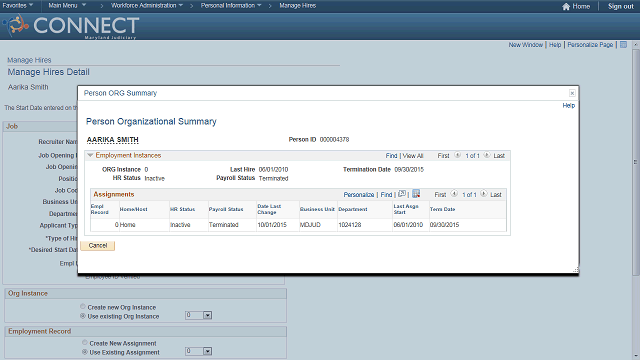Show next Employment Instances row arrow
The width and height of the screenshot is (640, 360).
(487, 155)
